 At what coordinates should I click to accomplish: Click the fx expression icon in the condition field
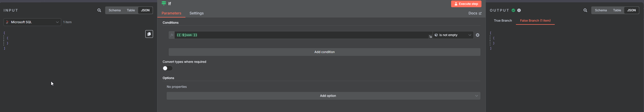[x=172, y=35]
